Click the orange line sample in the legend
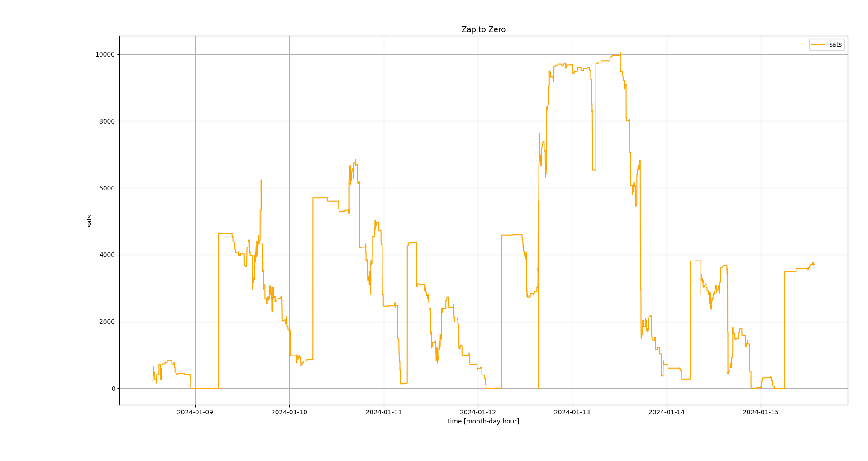Screen dimensions: 868x461 pyautogui.click(x=818, y=44)
